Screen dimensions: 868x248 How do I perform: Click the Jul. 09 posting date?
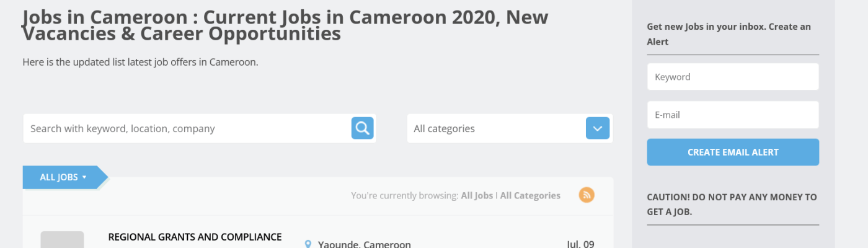[580, 244]
